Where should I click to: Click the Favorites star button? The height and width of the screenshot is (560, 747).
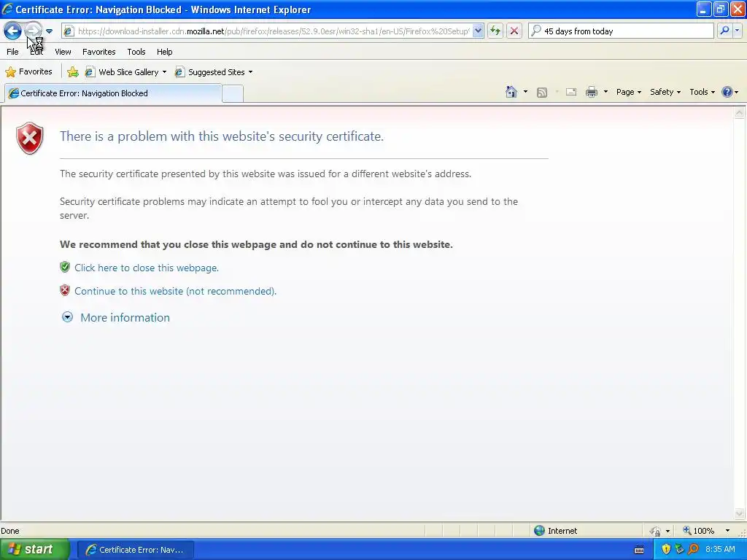28,72
